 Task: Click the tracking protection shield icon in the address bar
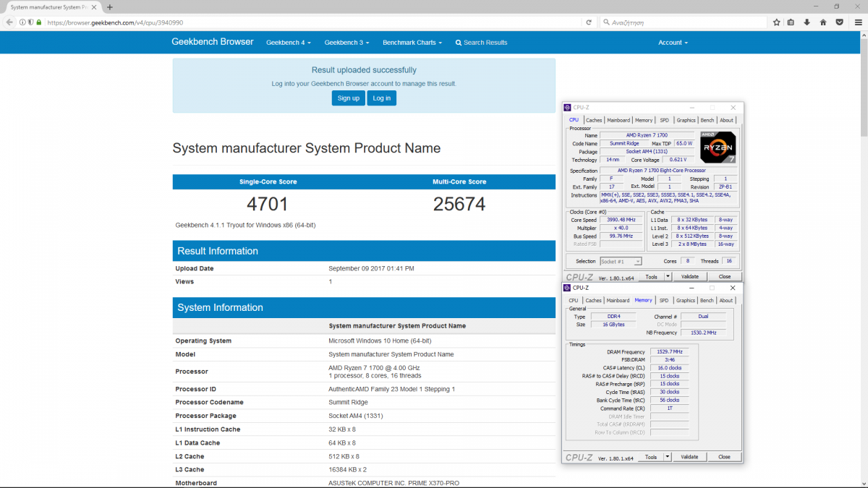click(30, 22)
